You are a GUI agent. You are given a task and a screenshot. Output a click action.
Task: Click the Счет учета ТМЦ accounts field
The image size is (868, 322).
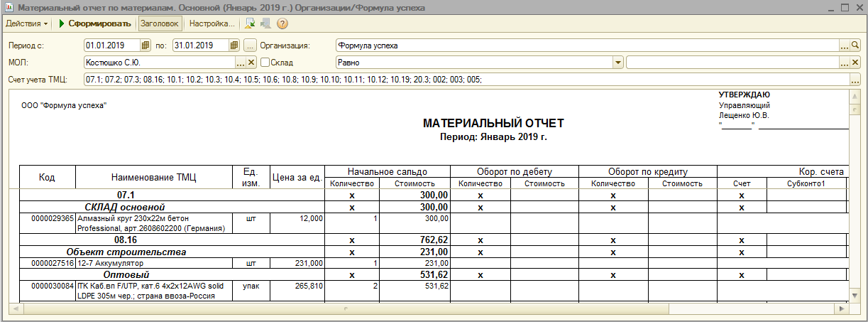tap(466, 79)
